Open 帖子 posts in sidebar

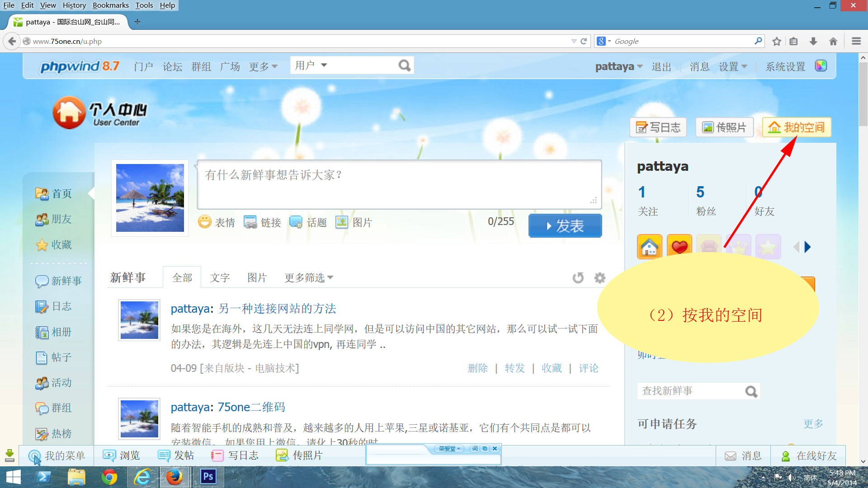tap(53, 357)
